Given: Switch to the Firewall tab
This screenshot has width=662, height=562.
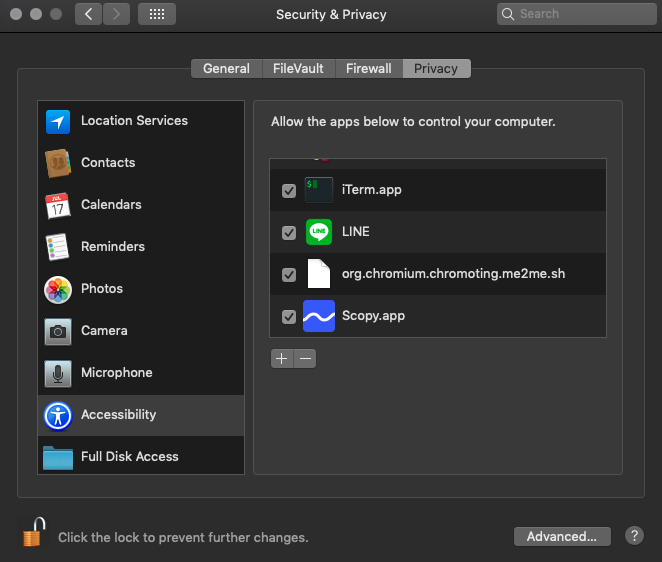Looking at the screenshot, I should 369,68.
